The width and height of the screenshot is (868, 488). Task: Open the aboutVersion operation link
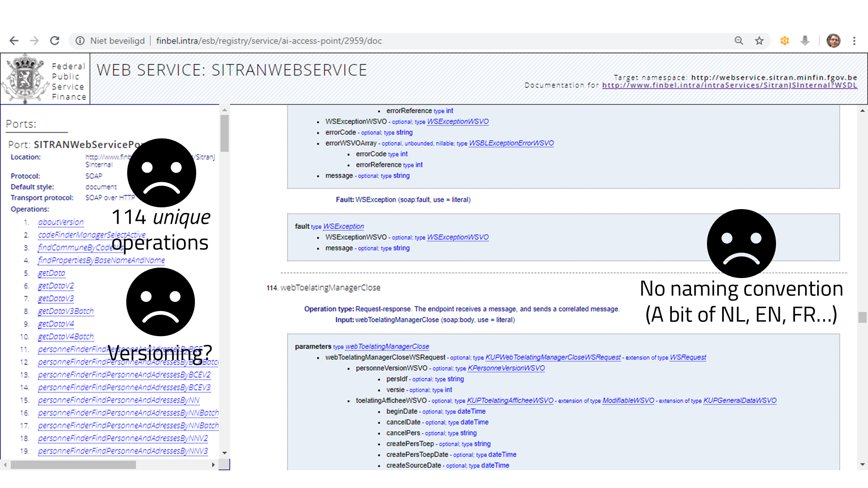61,222
